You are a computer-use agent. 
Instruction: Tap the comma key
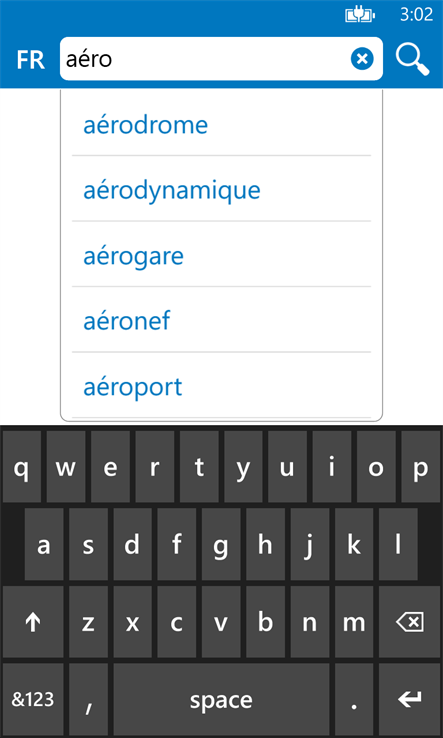(x=88, y=699)
